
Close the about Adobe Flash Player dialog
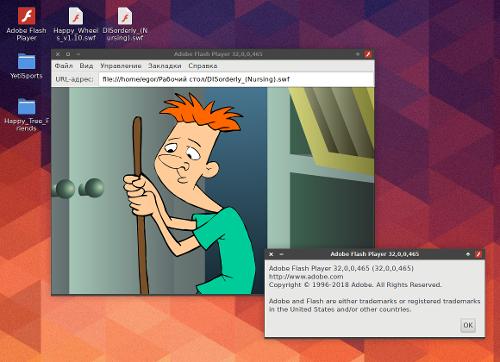(x=271, y=254)
